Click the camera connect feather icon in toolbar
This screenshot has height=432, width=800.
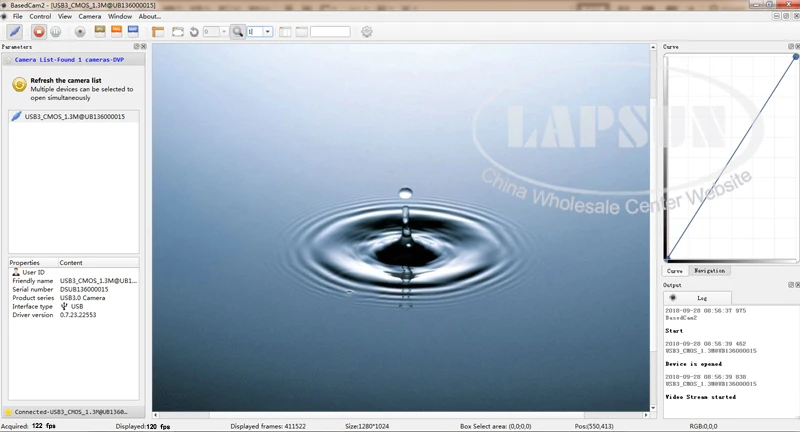tap(15, 32)
